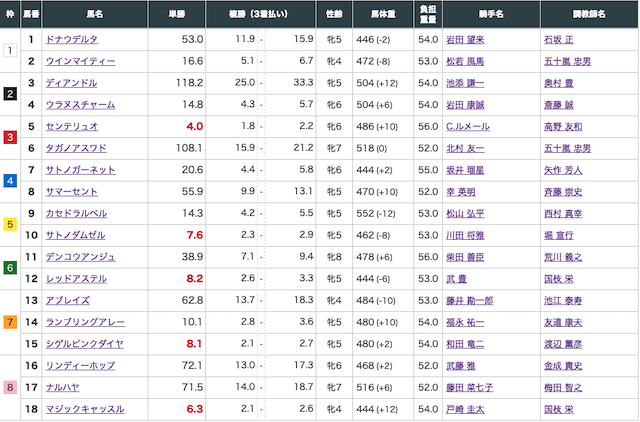
Task: Open リンディーホップ horse link
Action: (80, 366)
